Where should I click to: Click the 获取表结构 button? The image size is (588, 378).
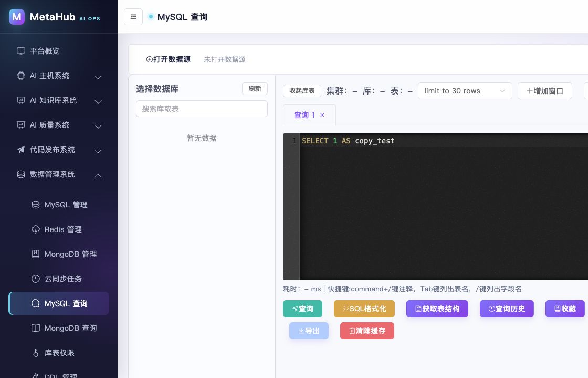(x=437, y=309)
